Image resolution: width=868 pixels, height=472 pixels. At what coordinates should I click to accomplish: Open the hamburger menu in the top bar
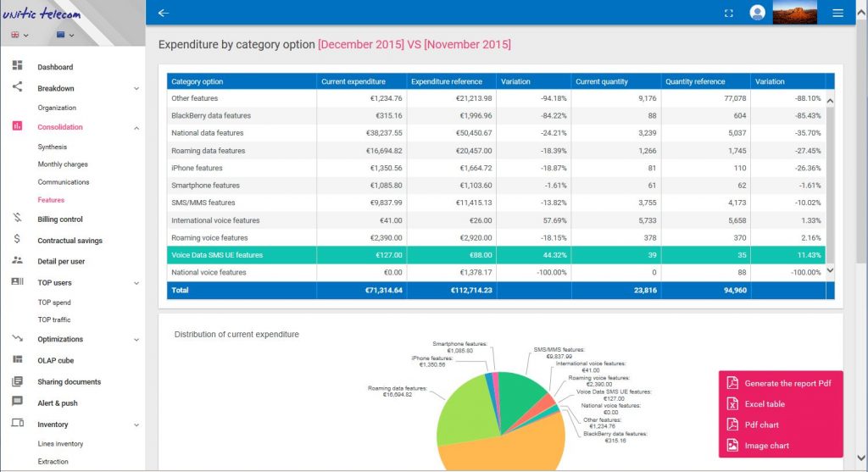click(837, 13)
